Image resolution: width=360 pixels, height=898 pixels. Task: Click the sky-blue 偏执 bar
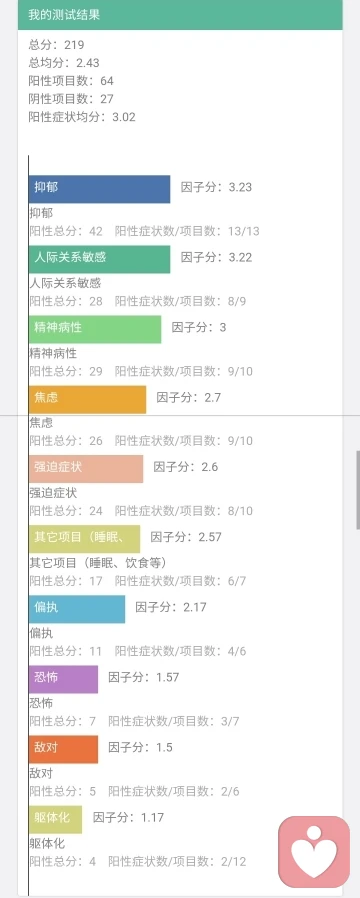[77, 609]
